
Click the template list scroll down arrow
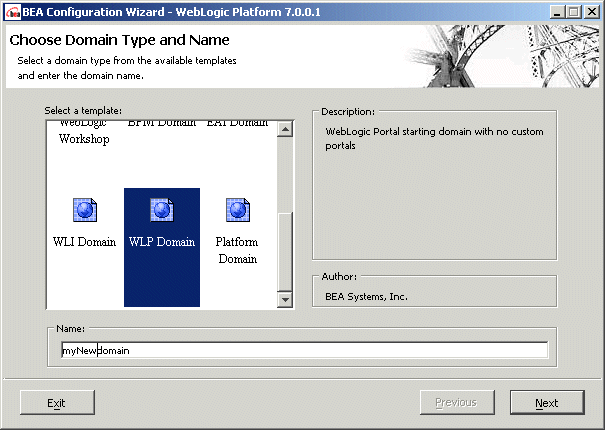point(285,300)
